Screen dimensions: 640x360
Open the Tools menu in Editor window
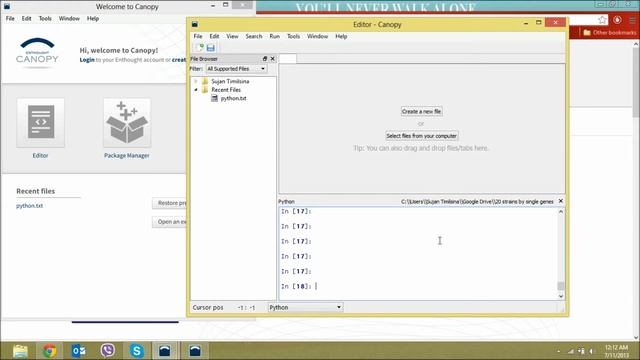click(x=293, y=36)
